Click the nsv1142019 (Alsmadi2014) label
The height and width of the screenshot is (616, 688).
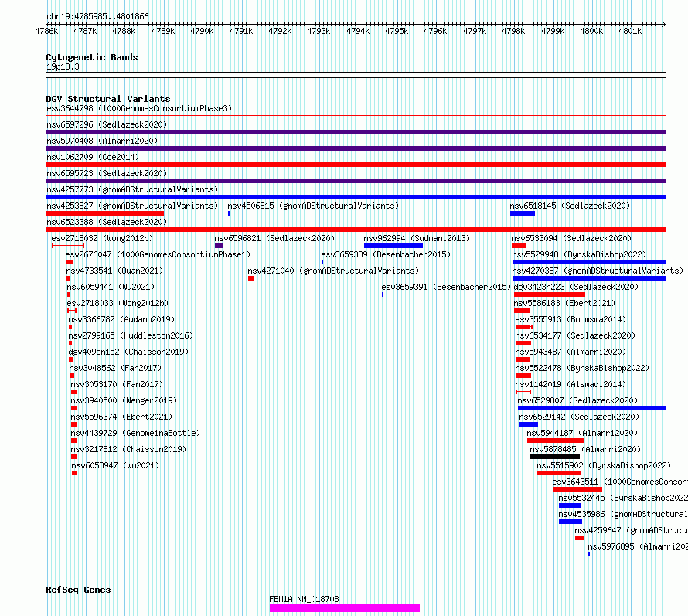coord(570,384)
